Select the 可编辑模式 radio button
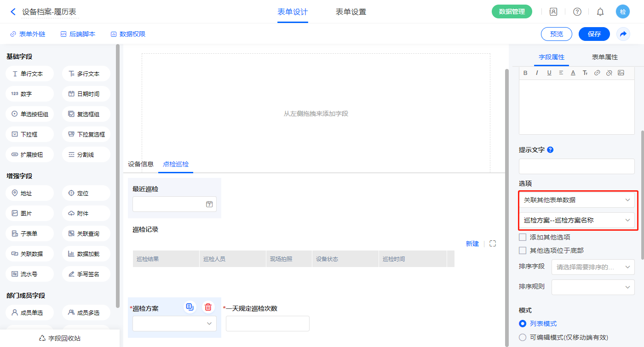 click(x=523, y=337)
